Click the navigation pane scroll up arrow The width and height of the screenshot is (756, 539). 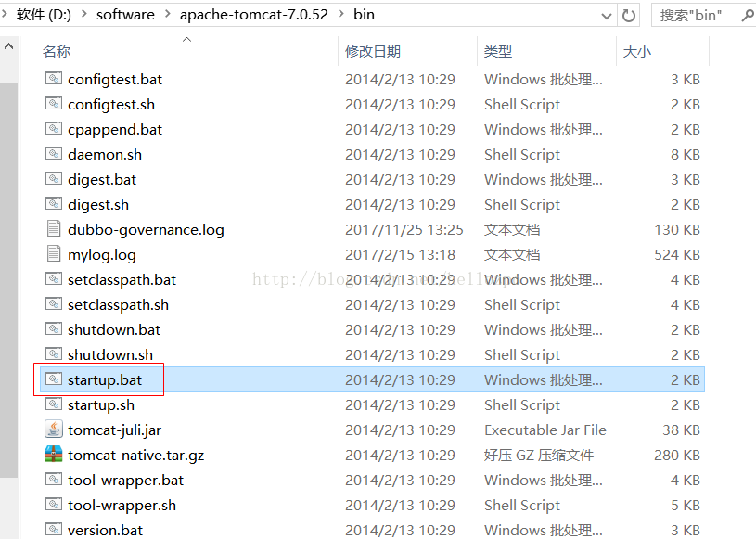[8, 46]
